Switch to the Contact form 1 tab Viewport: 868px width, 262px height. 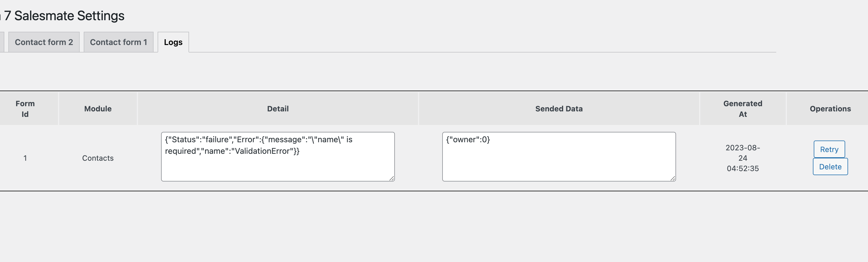pyautogui.click(x=119, y=42)
